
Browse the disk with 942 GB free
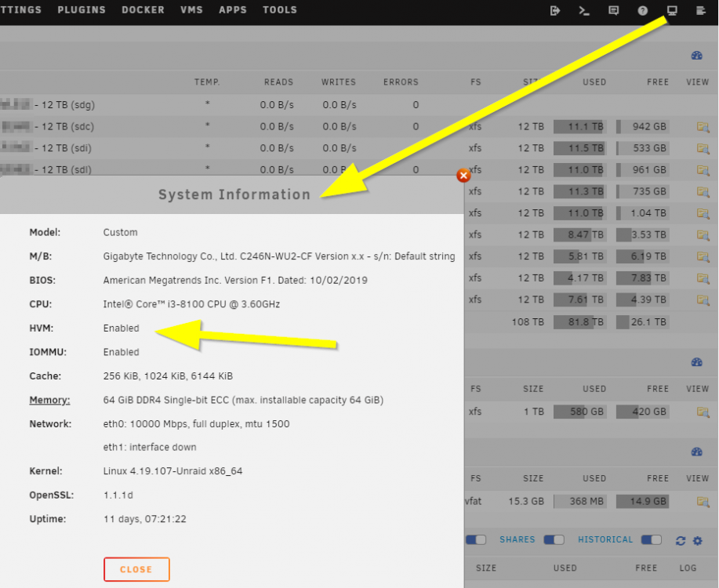coord(703,127)
